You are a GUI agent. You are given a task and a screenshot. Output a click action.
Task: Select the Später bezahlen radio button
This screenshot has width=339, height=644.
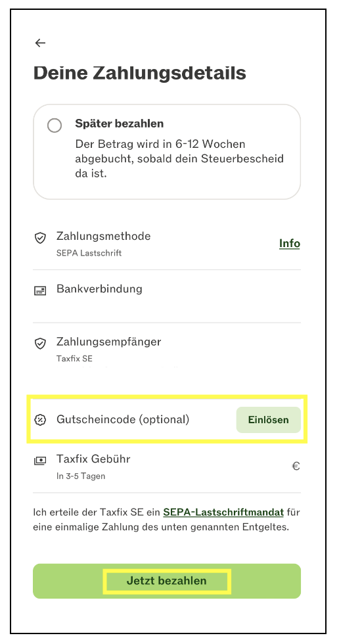click(55, 126)
